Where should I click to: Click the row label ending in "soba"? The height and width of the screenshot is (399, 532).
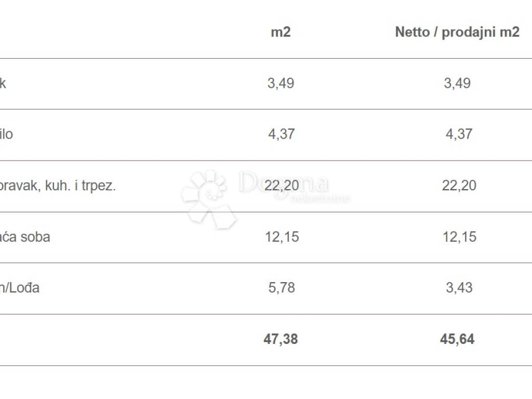[x=25, y=237]
